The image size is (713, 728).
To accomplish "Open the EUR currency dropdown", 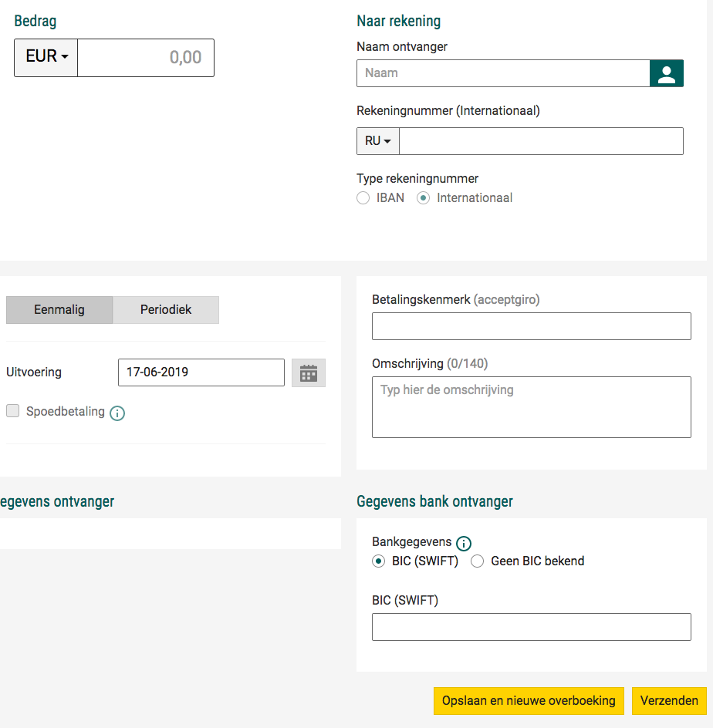I will (46, 58).
